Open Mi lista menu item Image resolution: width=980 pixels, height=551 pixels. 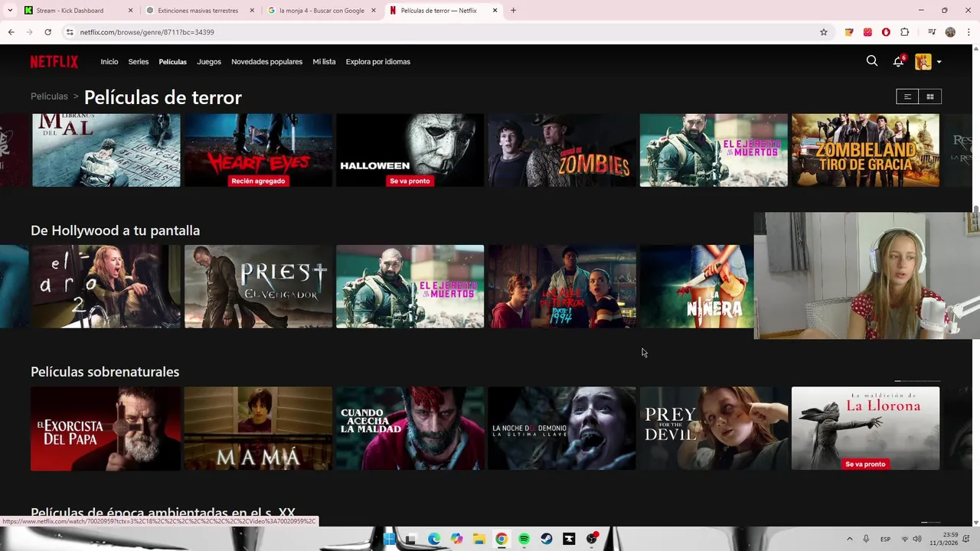point(324,62)
